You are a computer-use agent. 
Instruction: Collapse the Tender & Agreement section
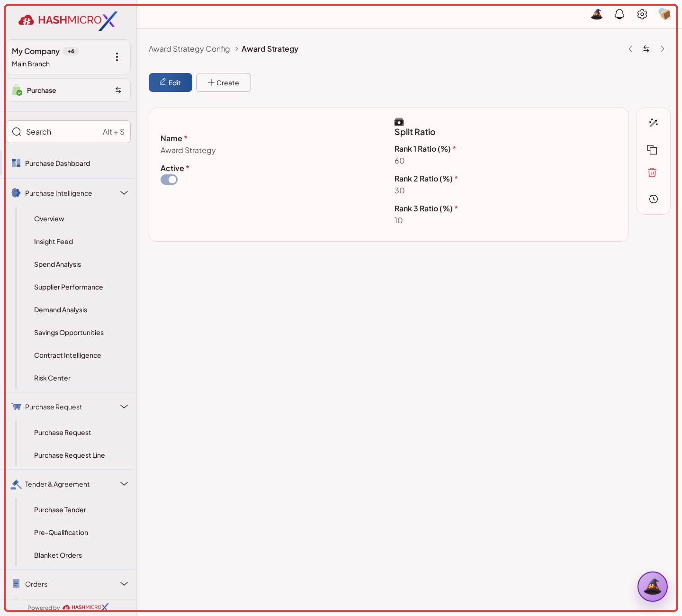coord(124,484)
